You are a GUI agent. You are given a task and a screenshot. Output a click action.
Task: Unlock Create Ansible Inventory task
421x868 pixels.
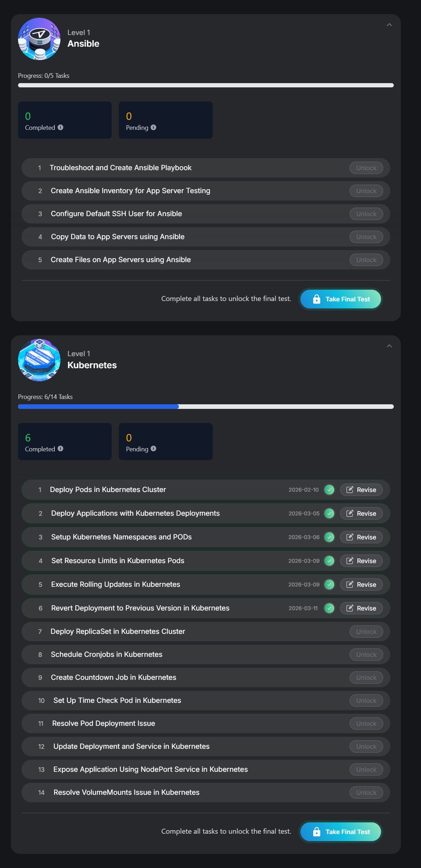tap(366, 191)
